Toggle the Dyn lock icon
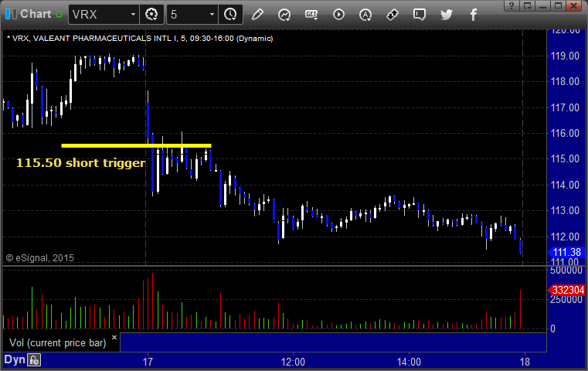This screenshot has width=588, height=371. click(34, 360)
